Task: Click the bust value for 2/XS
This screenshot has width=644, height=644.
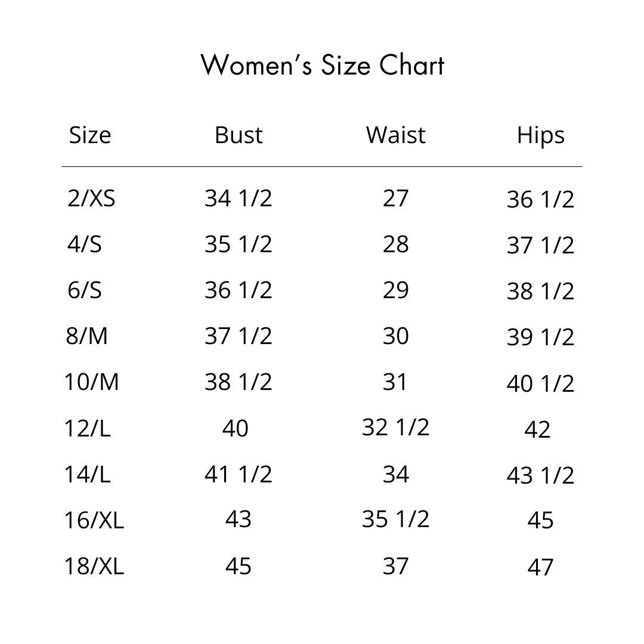Action: point(238,198)
